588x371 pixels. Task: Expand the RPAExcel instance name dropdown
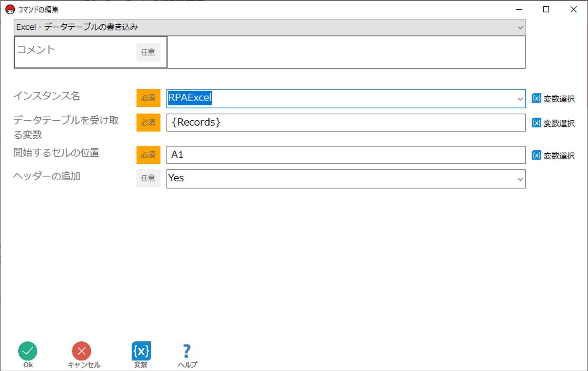click(520, 99)
